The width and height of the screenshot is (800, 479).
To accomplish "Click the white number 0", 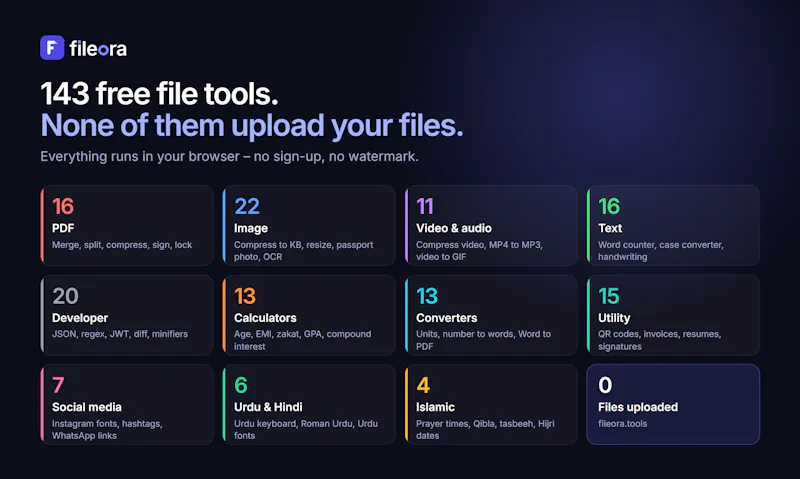I will pyautogui.click(x=605, y=386).
